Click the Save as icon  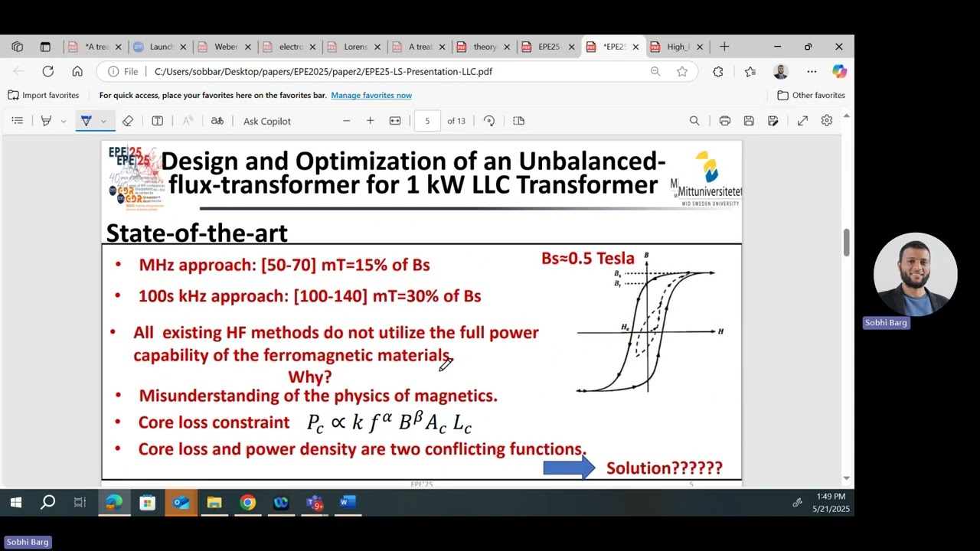[773, 121]
